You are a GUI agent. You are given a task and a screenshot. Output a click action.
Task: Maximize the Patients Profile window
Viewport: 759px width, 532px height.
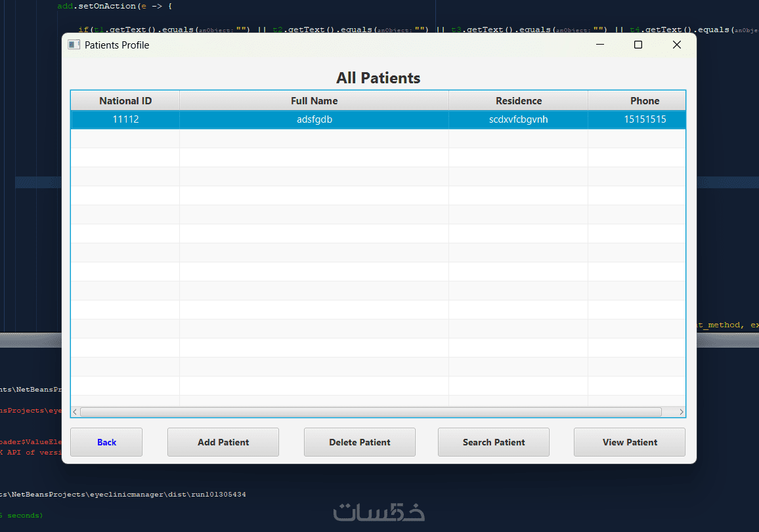point(638,45)
